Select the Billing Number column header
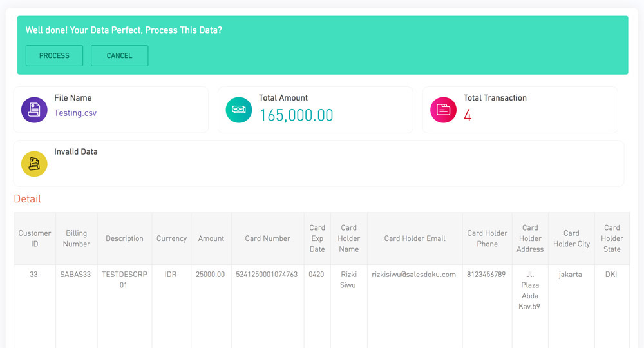 [x=77, y=238]
